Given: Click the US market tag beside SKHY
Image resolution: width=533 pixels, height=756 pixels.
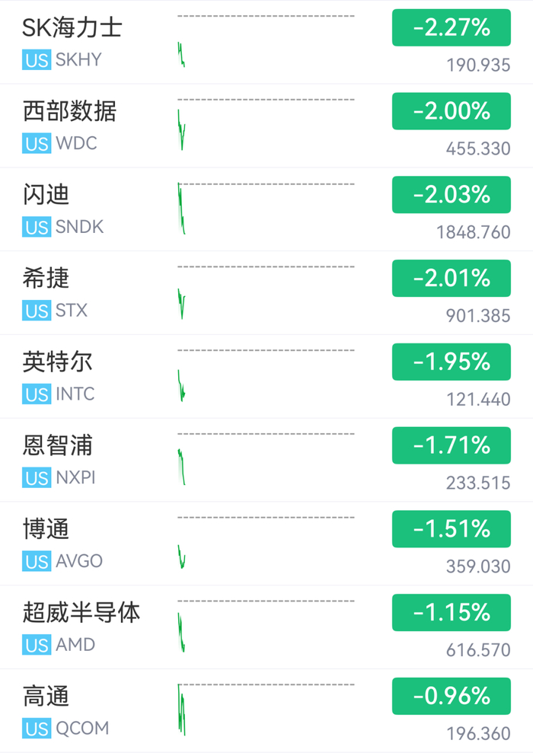Looking at the screenshot, I should point(37,60).
